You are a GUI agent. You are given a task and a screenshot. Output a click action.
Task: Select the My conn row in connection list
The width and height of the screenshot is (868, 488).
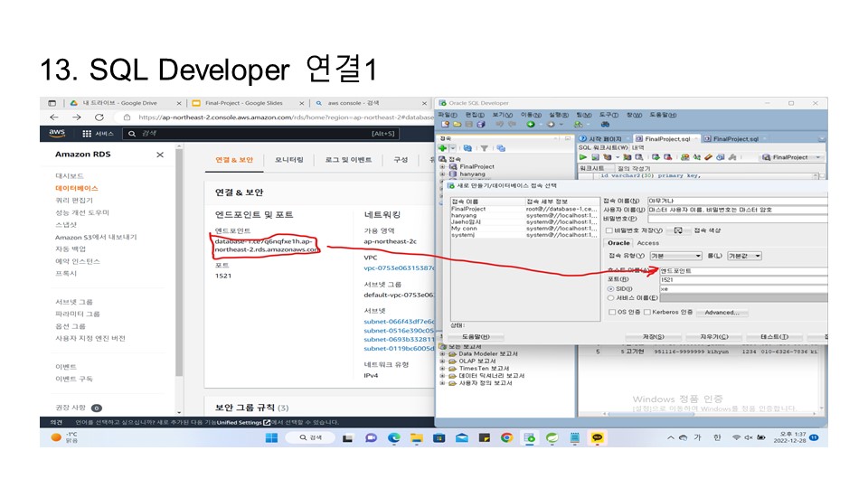pyautogui.click(x=524, y=228)
